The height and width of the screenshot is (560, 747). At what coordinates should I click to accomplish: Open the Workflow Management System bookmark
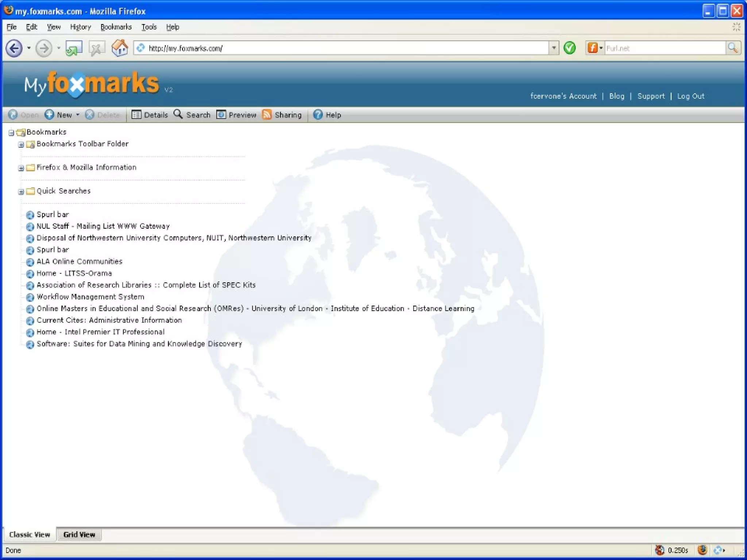[x=90, y=297]
